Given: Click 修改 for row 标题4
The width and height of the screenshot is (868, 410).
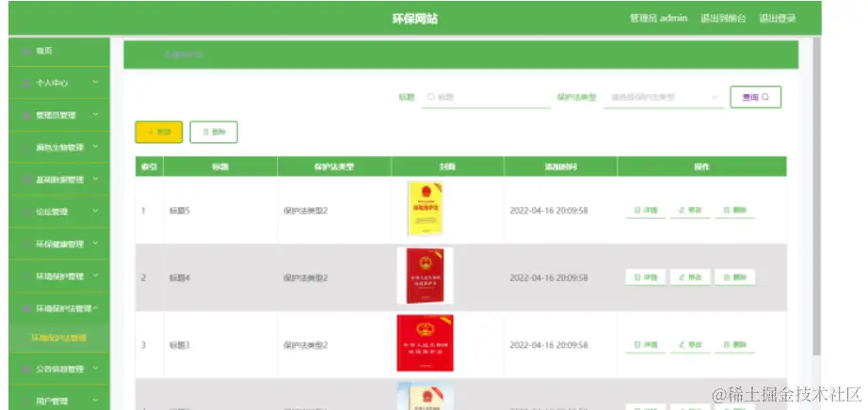Looking at the screenshot, I should (690, 277).
